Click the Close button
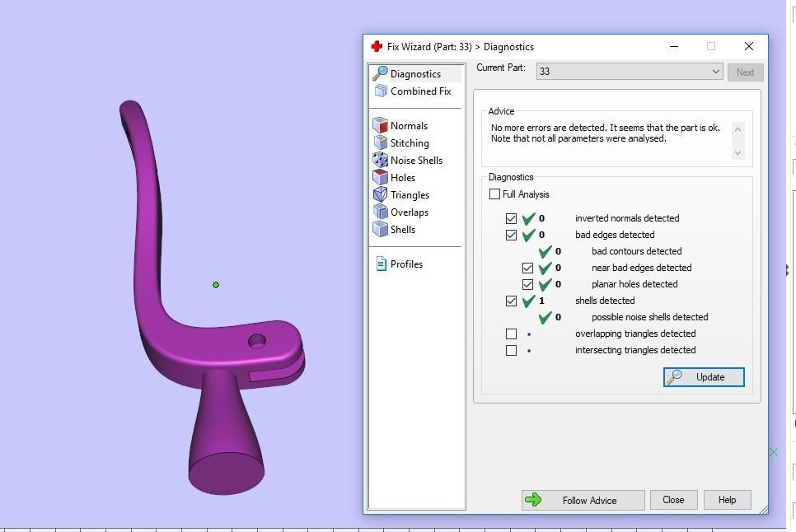Screen dimensions: 796x532 673,500
